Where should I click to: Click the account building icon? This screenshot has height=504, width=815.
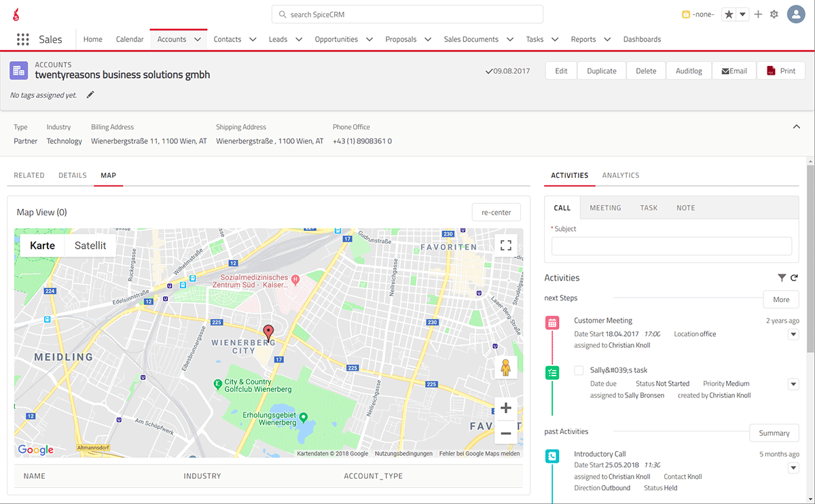click(x=19, y=70)
